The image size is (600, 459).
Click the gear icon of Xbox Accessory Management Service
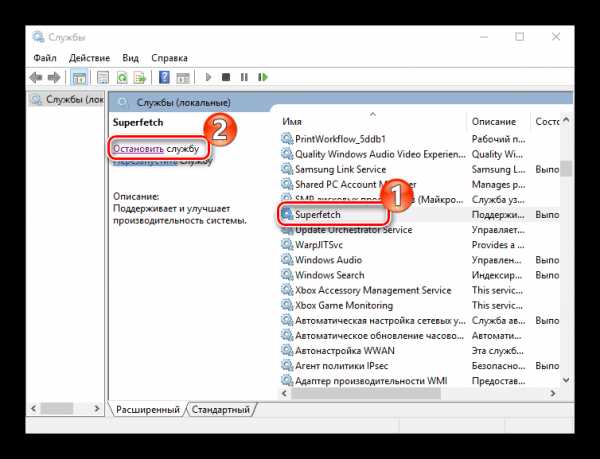click(287, 290)
